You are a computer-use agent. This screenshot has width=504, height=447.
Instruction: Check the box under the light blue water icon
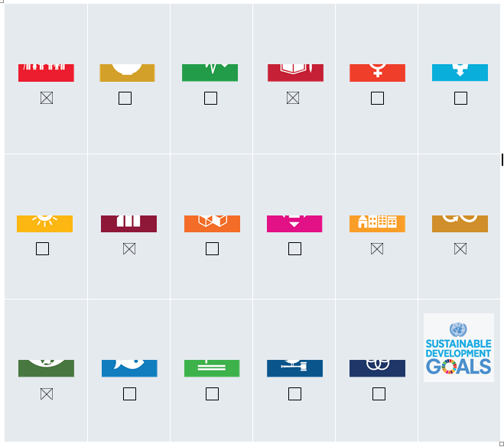pyautogui.click(x=460, y=99)
